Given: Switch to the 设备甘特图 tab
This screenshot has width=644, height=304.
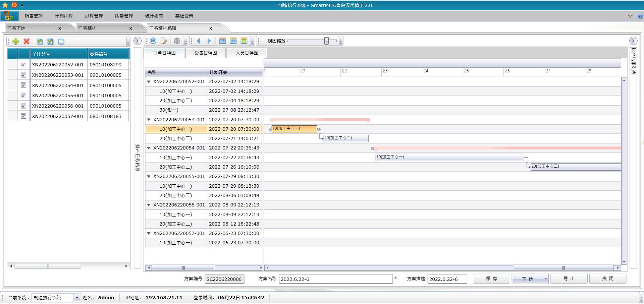Looking at the screenshot, I should pos(206,53).
